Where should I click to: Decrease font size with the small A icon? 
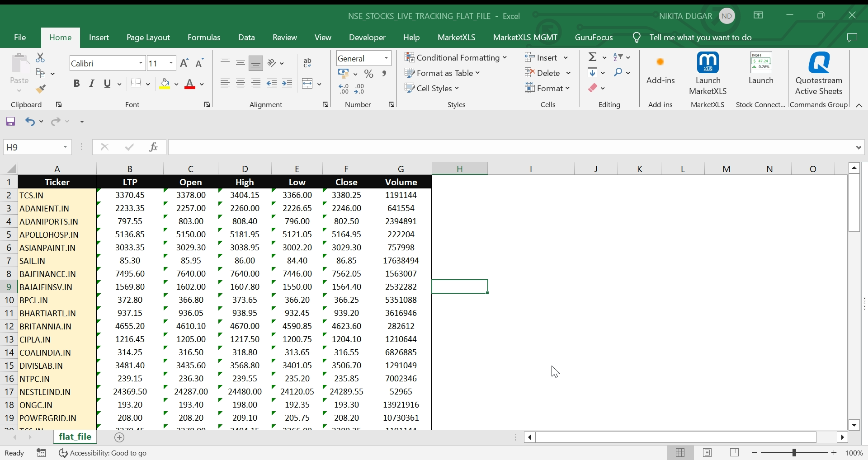pos(200,63)
